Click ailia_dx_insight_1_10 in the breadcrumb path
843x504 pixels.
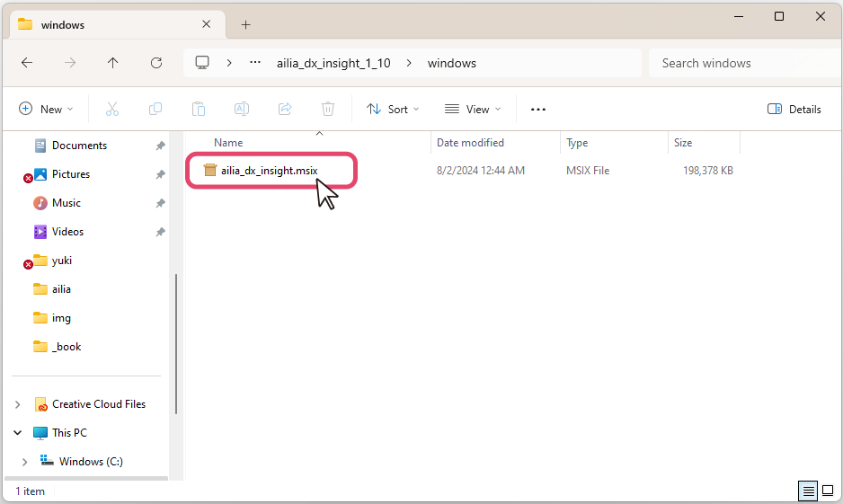pos(333,63)
